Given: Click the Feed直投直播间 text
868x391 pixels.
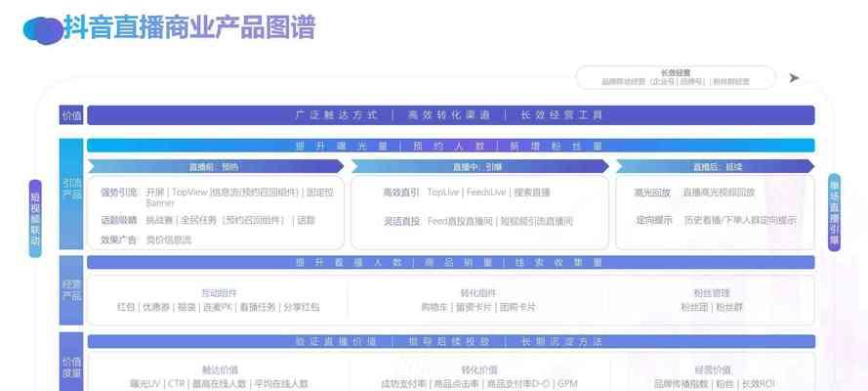Looking at the screenshot, I should click(x=460, y=222).
